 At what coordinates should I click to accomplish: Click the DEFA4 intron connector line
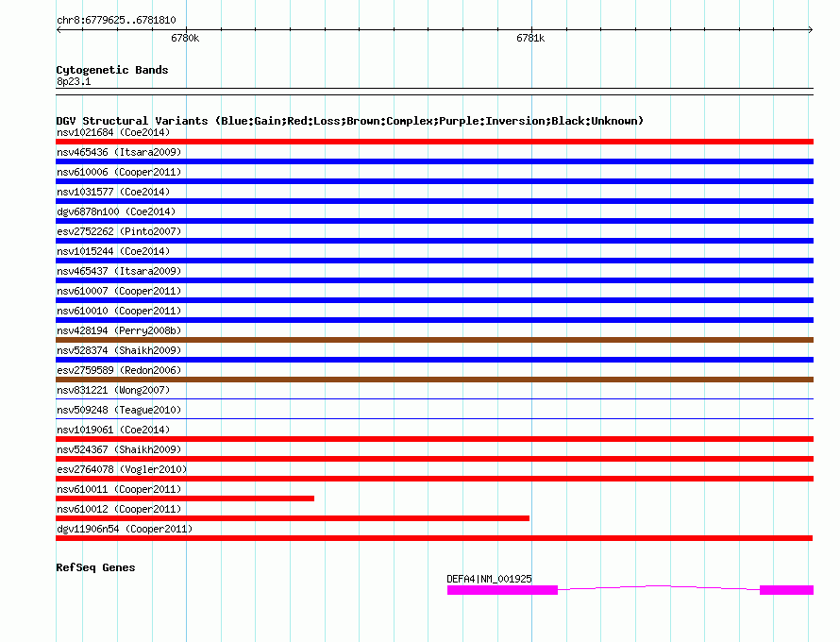(x=659, y=587)
